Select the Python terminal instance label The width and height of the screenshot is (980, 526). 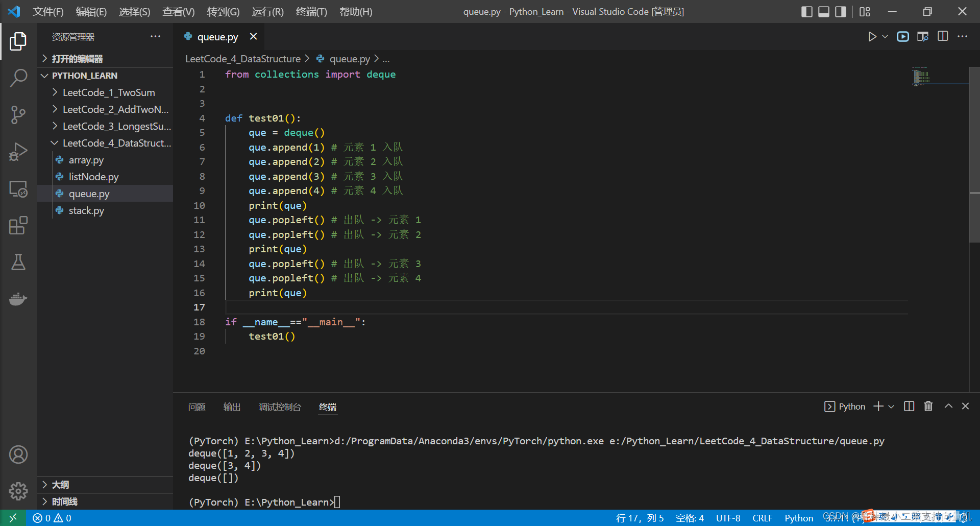[845, 407]
